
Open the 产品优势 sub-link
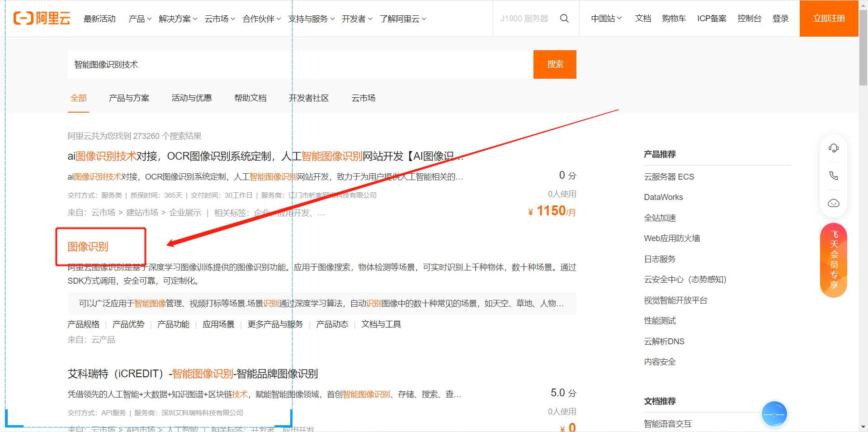coord(128,324)
